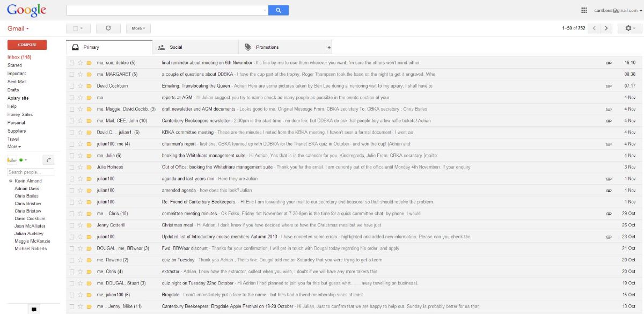The height and width of the screenshot is (314, 644).
Task: Select the 'Canterbury Beekeepers newsletter' email checkbox
Action: 72,121
